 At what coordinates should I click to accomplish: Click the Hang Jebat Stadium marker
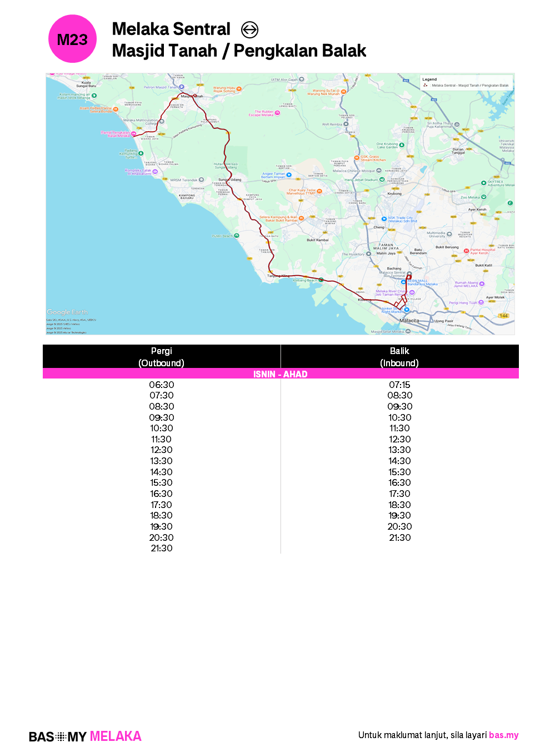pos(382,180)
